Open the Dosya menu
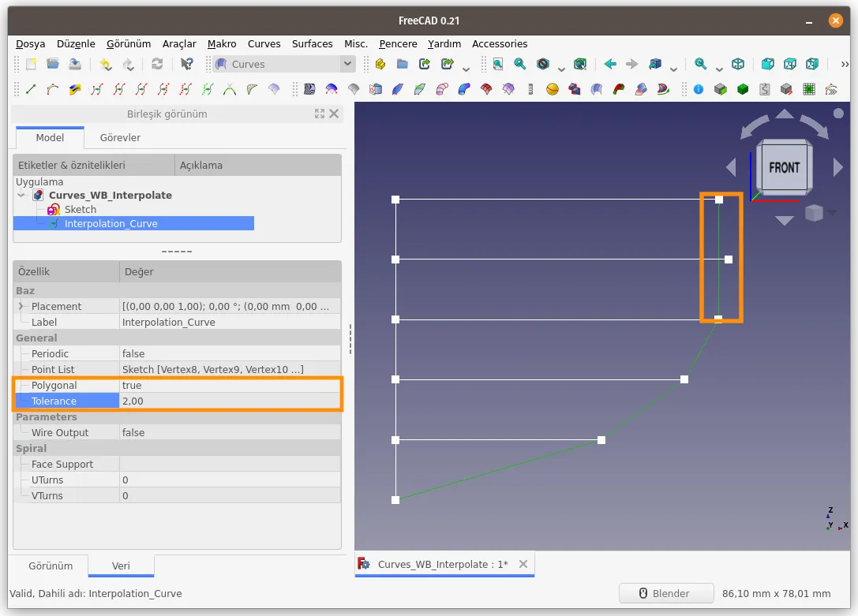Screen dimensions: 858x616 point(30,43)
